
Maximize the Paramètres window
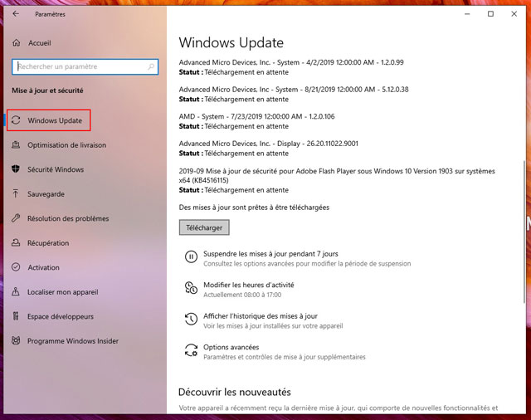pyautogui.click(x=490, y=14)
